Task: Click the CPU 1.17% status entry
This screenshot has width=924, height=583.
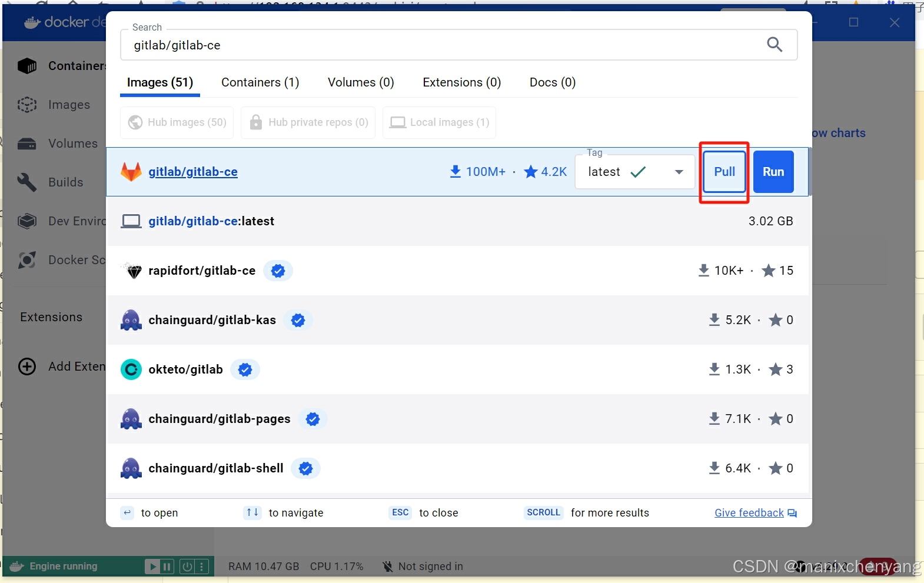Action: click(337, 567)
